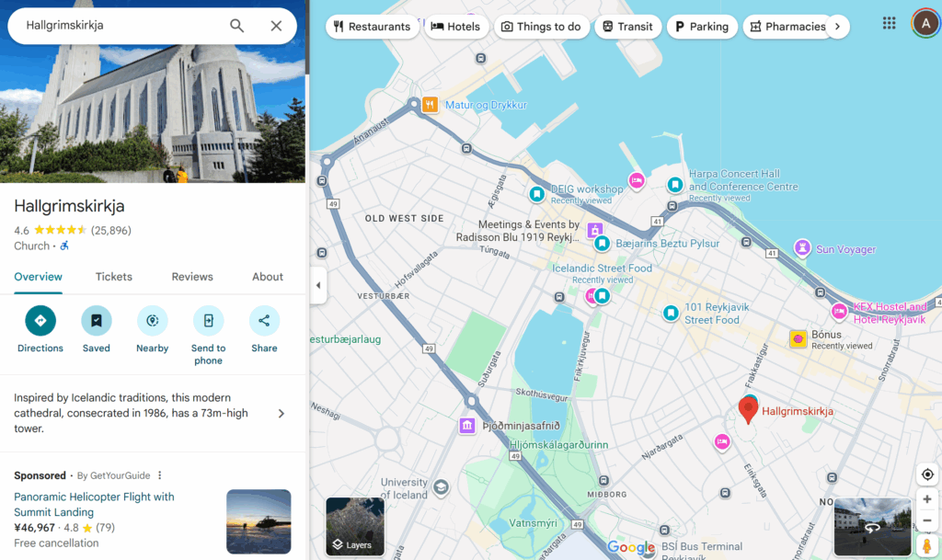The height and width of the screenshot is (560, 942).
Task: Click the 25,896 reviews count
Action: [111, 230]
